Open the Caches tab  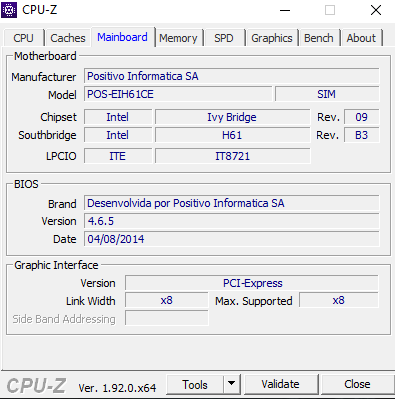(x=68, y=38)
